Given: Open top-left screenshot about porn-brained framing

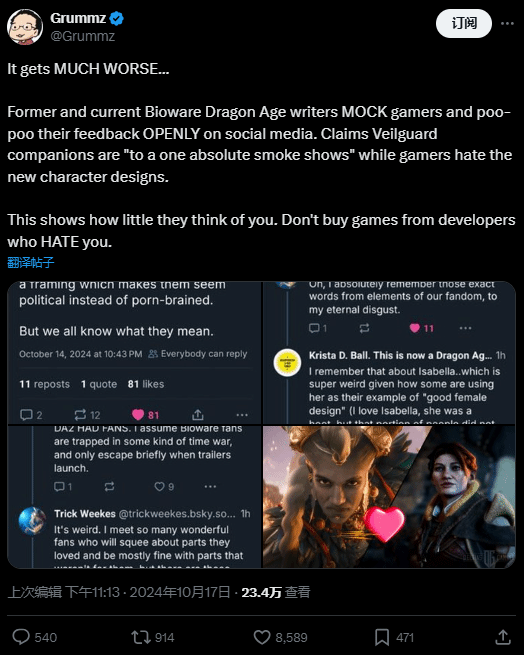Looking at the screenshot, I should coord(135,353).
